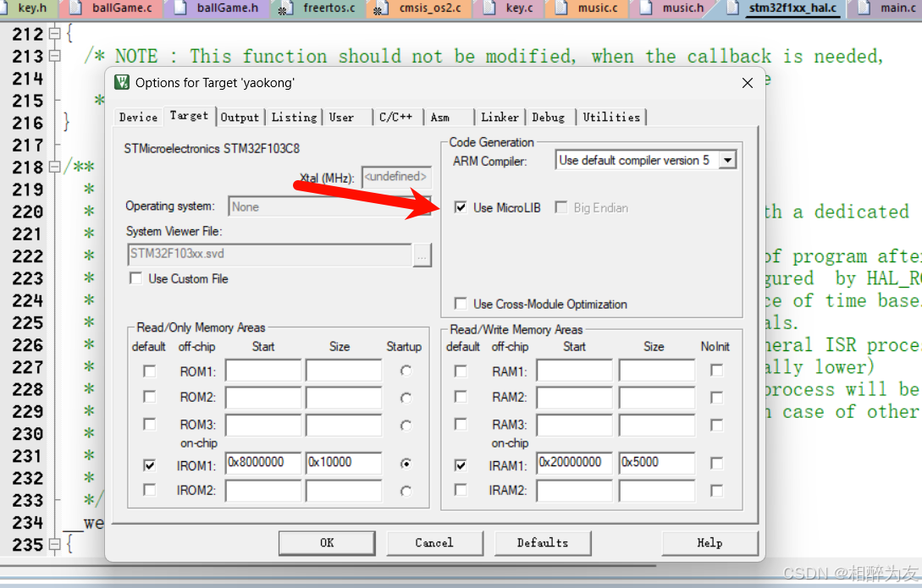Check the ROM1 default checkbox
Screen dimensions: 922x588
click(150, 371)
